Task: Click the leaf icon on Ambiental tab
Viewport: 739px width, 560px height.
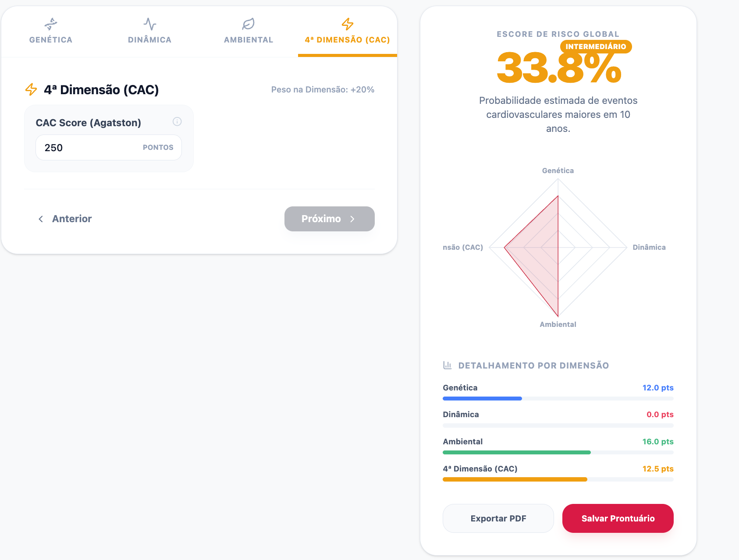Action: tap(249, 24)
